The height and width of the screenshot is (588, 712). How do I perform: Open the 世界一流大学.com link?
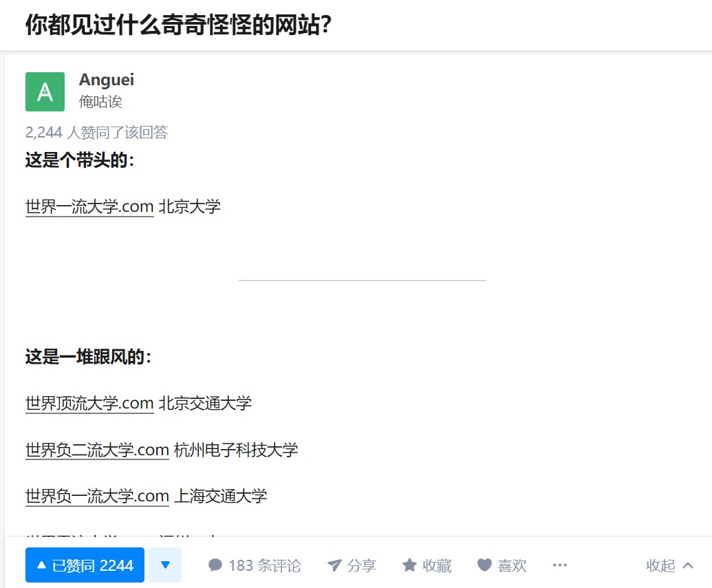[89, 206]
